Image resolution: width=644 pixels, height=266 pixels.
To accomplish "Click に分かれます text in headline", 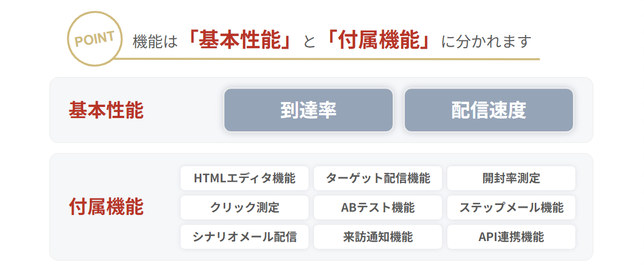I will click(x=486, y=42).
